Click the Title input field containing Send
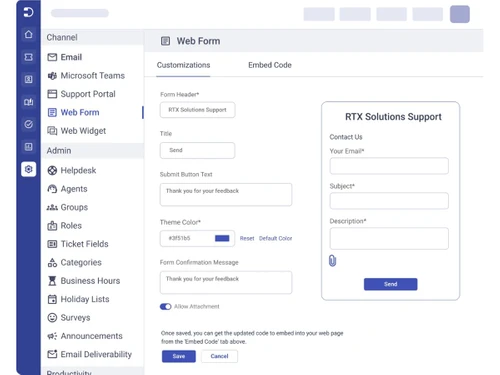Viewport: 500px width, 375px height. pos(197,150)
